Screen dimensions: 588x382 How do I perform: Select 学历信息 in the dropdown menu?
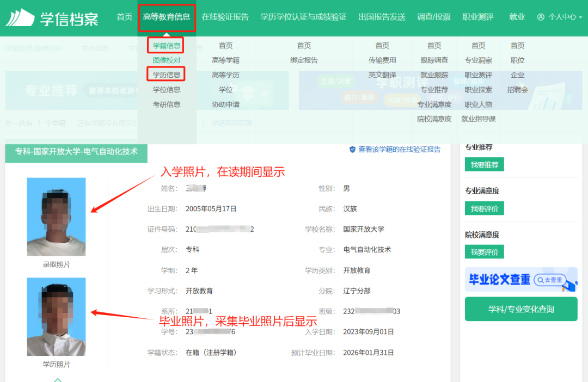[167, 75]
